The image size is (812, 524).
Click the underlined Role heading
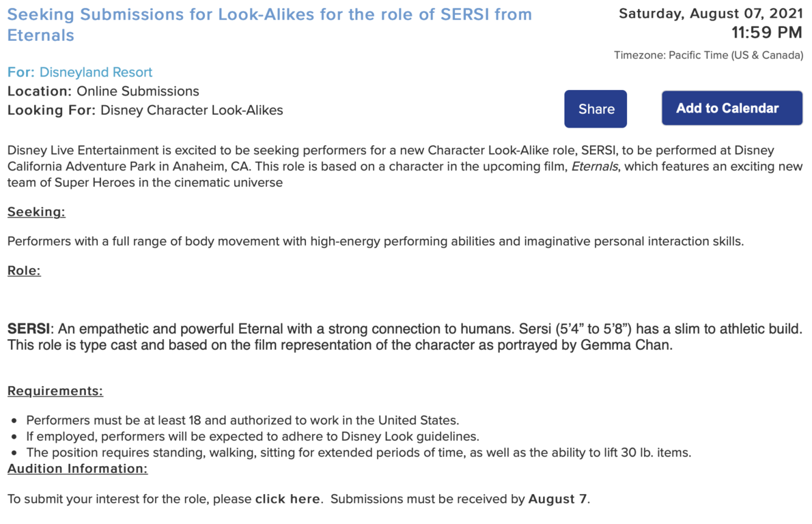point(24,271)
